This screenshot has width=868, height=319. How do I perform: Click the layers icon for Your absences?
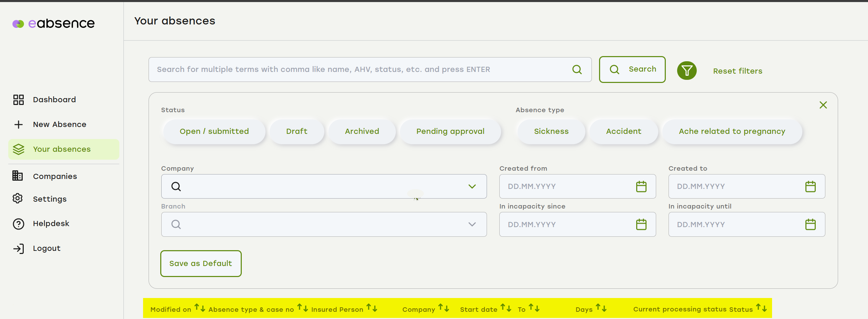(19, 149)
